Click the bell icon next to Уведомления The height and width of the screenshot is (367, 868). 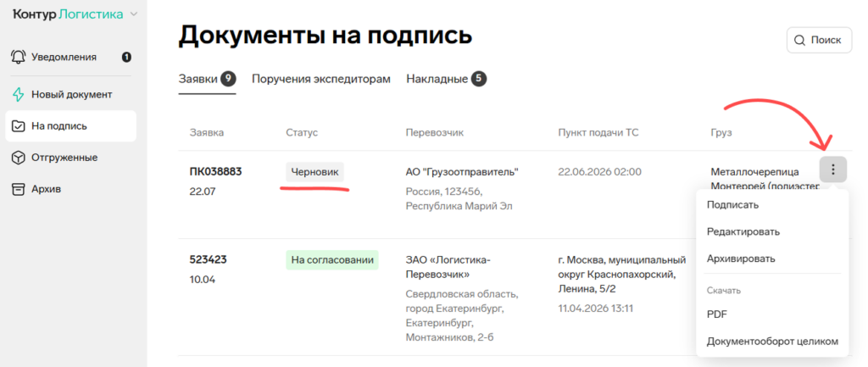click(19, 57)
